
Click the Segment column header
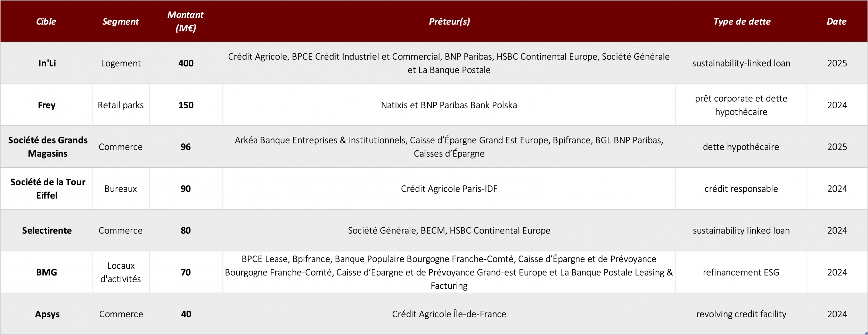point(121,22)
